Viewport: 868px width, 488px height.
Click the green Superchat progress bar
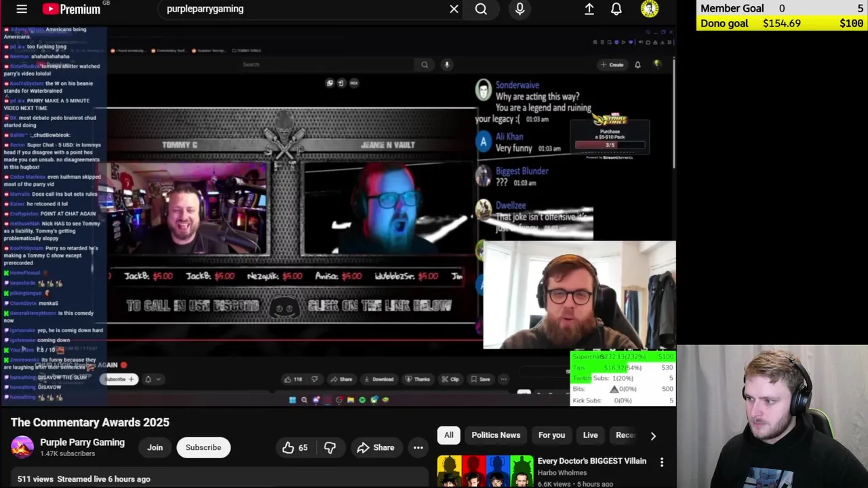click(623, 357)
